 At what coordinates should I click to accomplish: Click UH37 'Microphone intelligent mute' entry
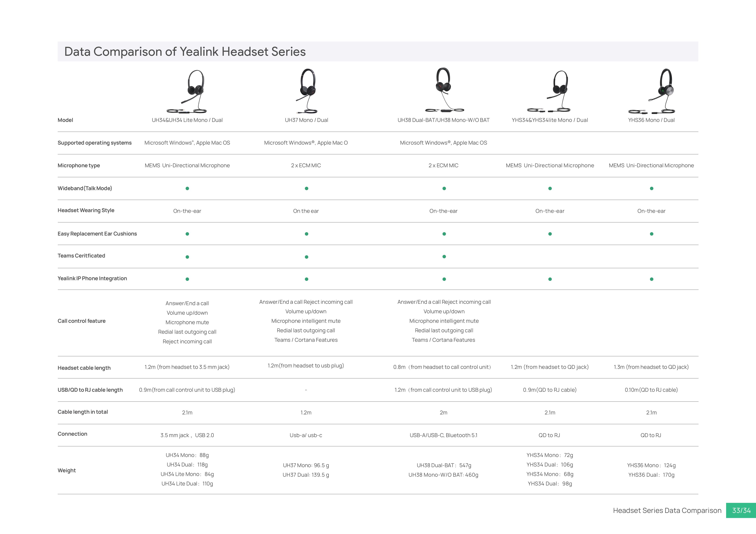click(306, 321)
